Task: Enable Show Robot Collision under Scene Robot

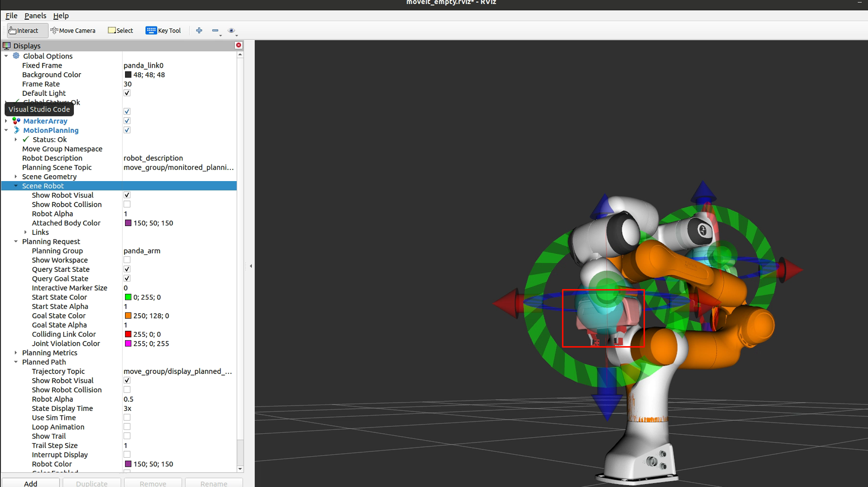Action: [x=127, y=204]
